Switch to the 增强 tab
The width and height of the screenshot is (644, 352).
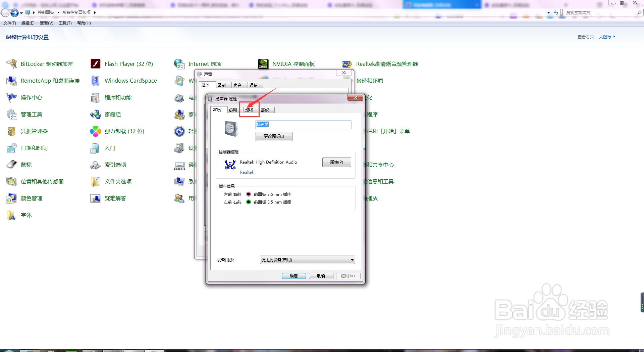tap(249, 110)
